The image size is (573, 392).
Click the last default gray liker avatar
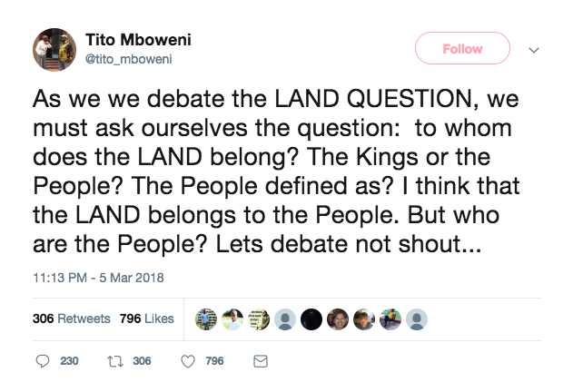click(417, 318)
